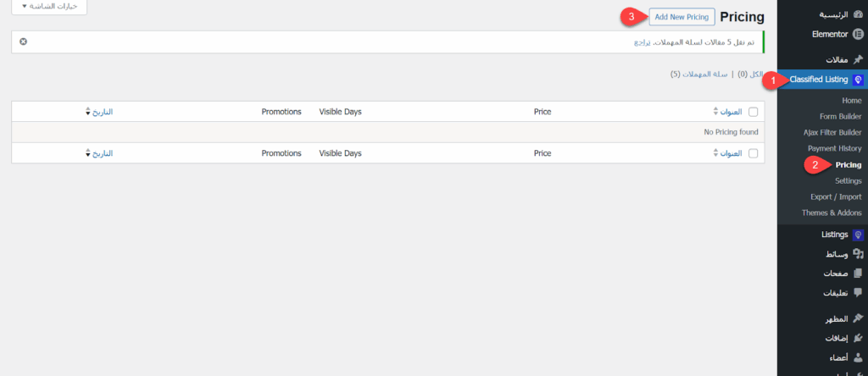Click the pages icon beside صفحات
Image resolution: width=868 pixels, height=376 pixels.
858,274
